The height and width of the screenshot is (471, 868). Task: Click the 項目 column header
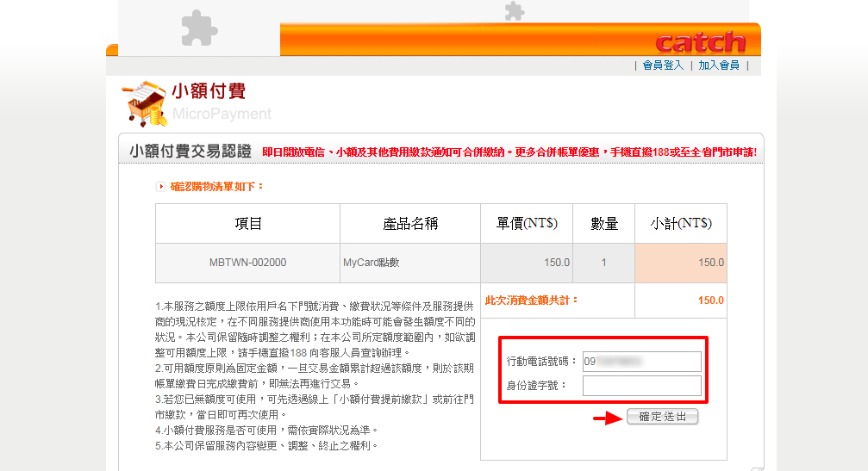tap(247, 224)
